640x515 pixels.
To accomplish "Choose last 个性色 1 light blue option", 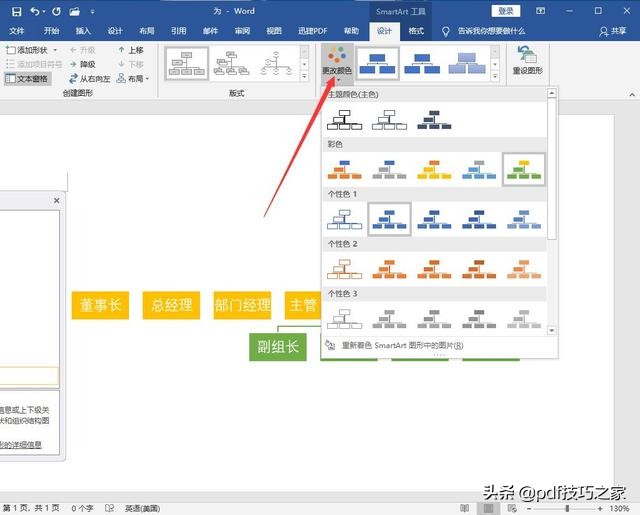I will tap(524, 219).
